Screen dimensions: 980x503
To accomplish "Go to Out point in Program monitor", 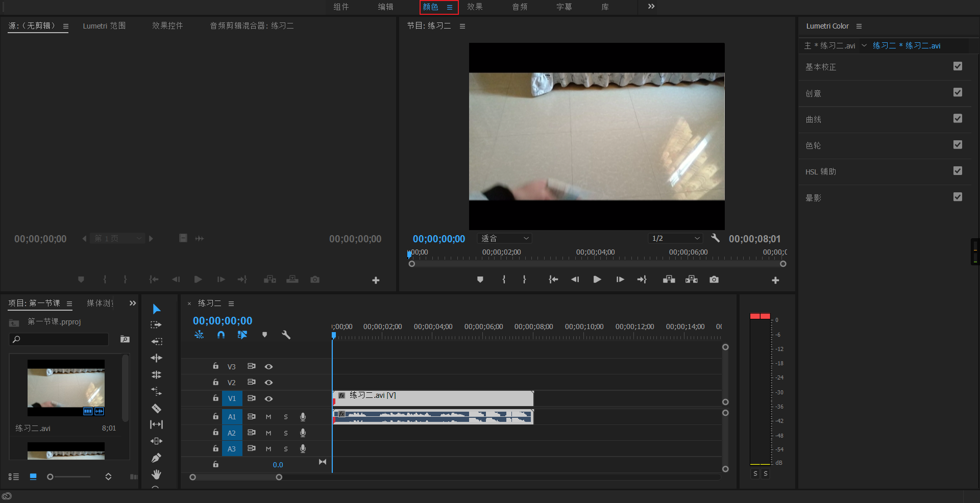I will 642,280.
